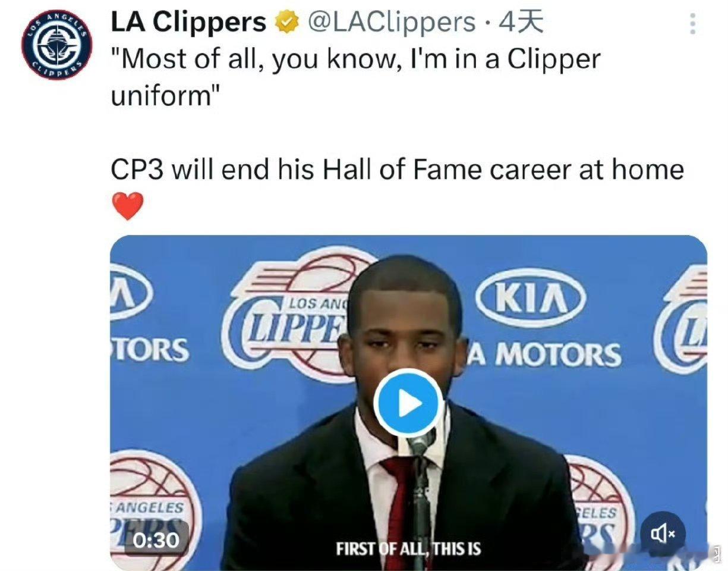The width and height of the screenshot is (728, 571).
Task: Click the quoted line about Clipper uniform
Action: coord(355,77)
